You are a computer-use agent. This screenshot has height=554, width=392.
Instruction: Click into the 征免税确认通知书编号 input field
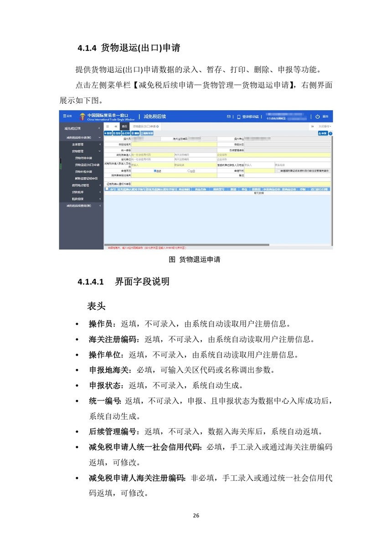232,184
